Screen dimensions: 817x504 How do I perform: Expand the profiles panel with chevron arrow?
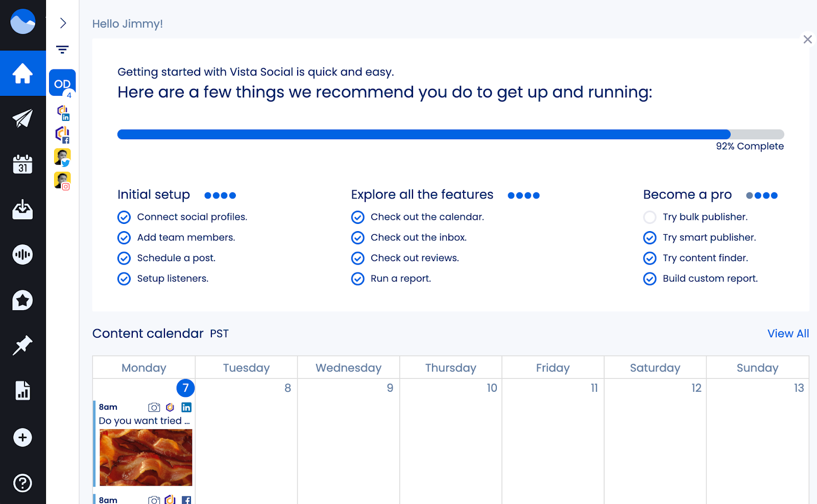click(x=63, y=23)
